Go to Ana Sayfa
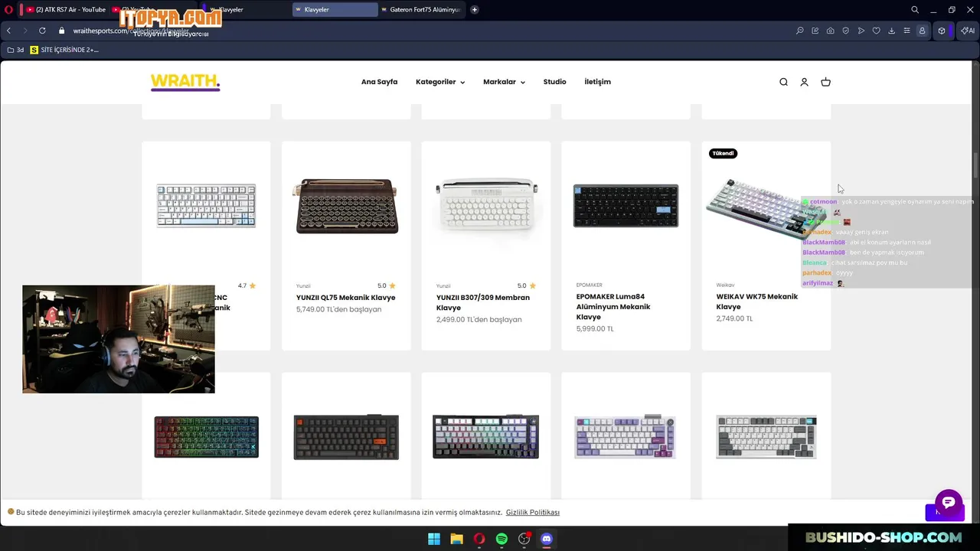This screenshot has height=551, width=980. (379, 82)
